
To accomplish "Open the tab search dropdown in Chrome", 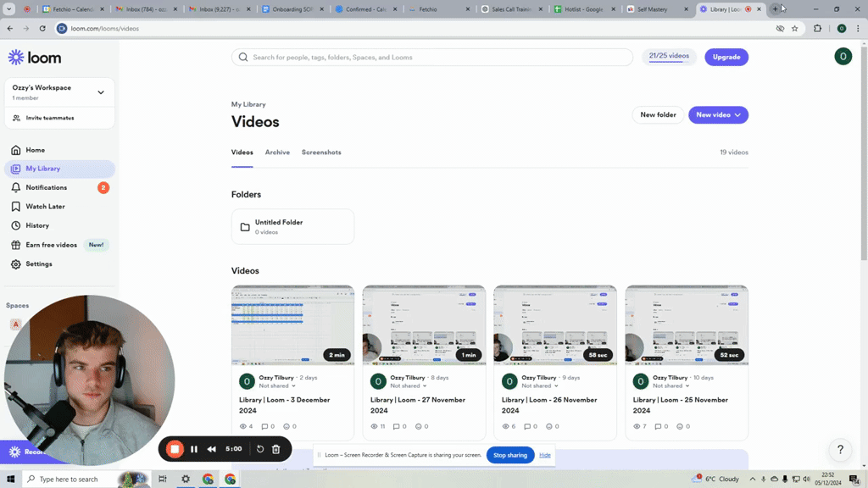I will 8,8.
